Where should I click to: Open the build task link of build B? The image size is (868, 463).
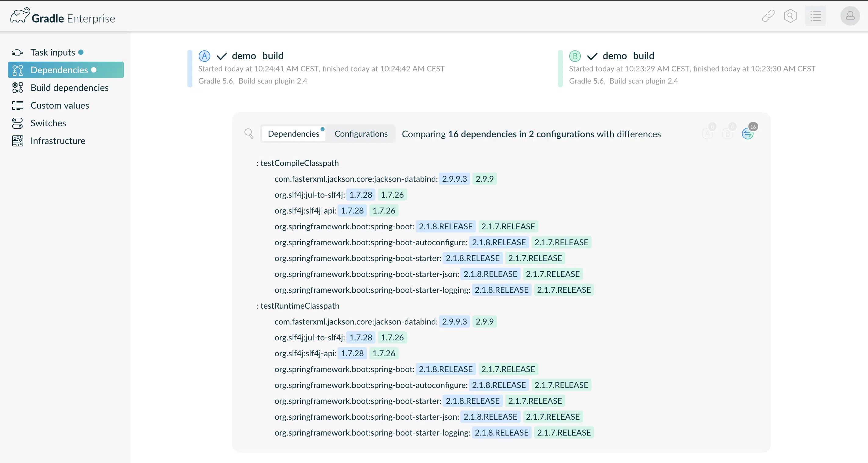(644, 56)
